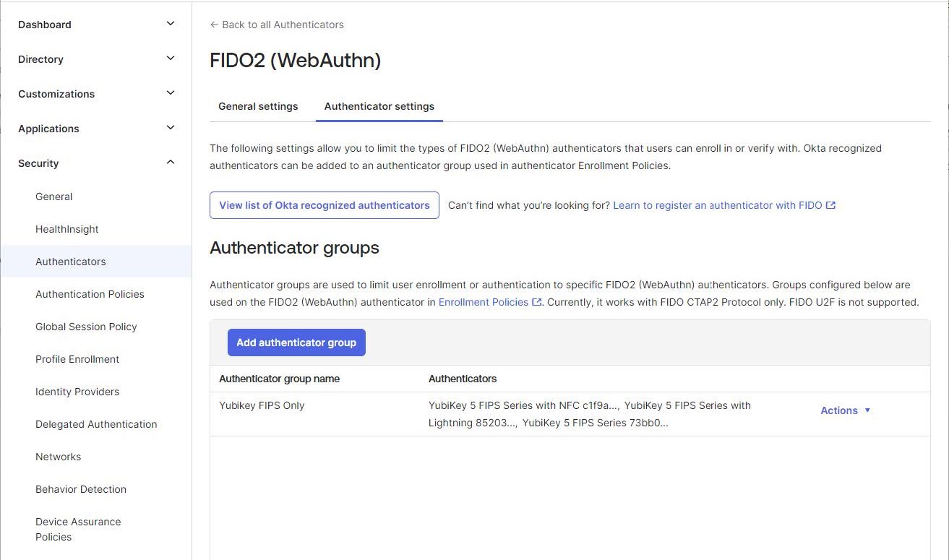
Task: View list of Okta recognized authenticators
Action: point(324,205)
